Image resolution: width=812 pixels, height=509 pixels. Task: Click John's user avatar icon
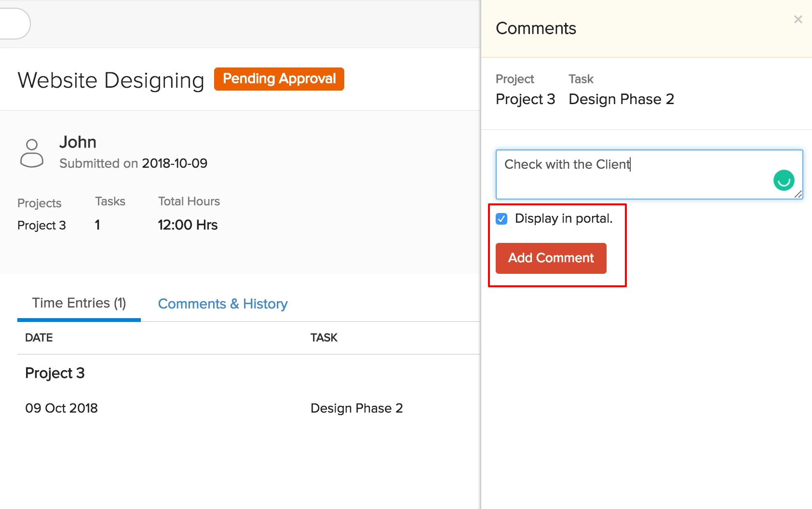point(32,153)
